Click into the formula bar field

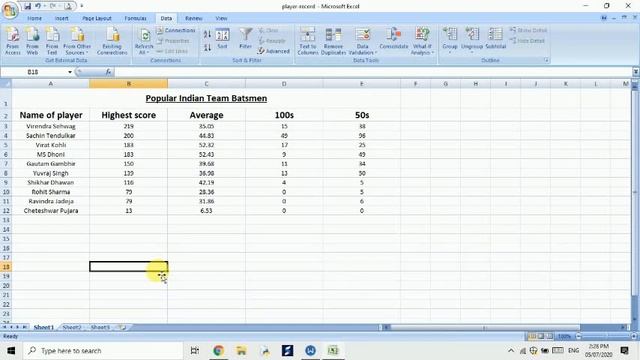click(x=373, y=72)
